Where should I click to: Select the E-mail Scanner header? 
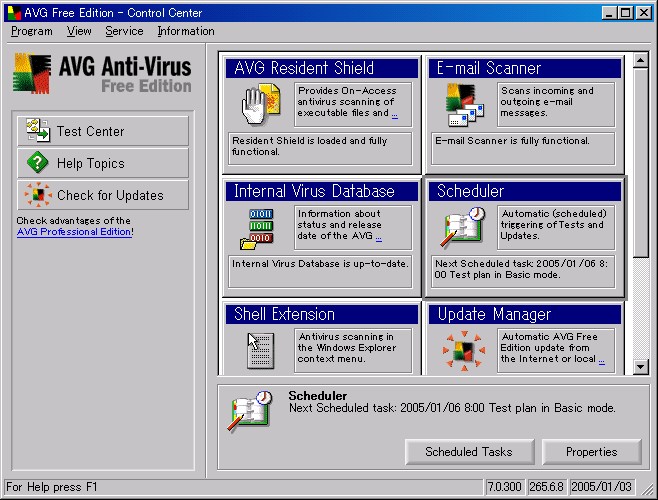(x=525, y=68)
